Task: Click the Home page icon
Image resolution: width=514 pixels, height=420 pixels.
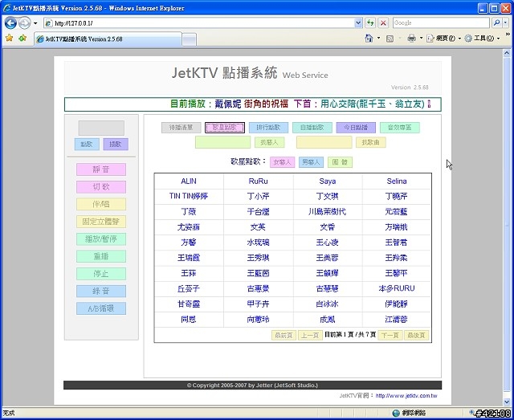Action: (369, 39)
